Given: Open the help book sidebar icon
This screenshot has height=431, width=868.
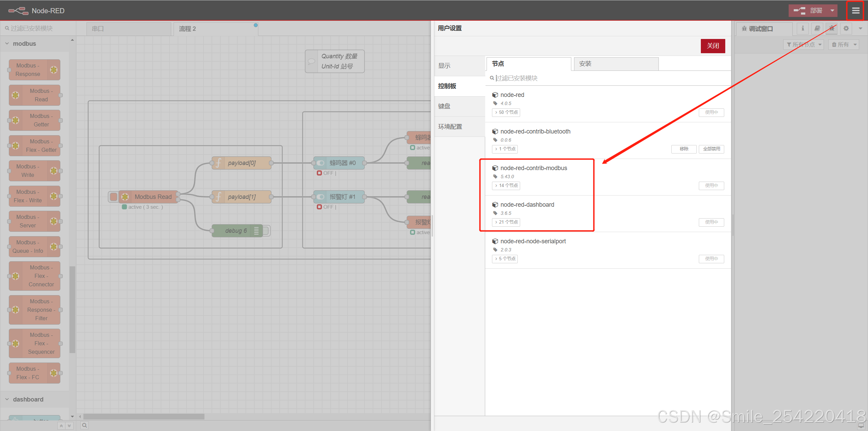Looking at the screenshot, I should [817, 29].
